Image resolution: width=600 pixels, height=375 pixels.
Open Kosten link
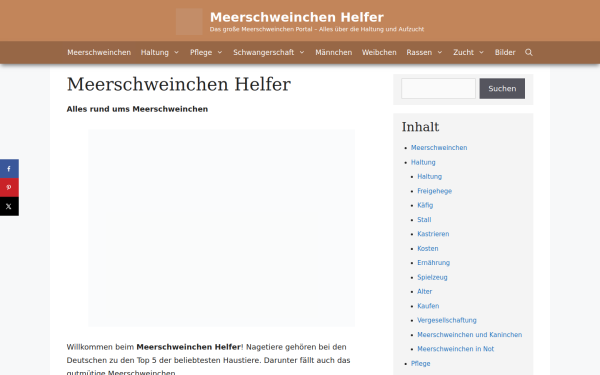428,248
